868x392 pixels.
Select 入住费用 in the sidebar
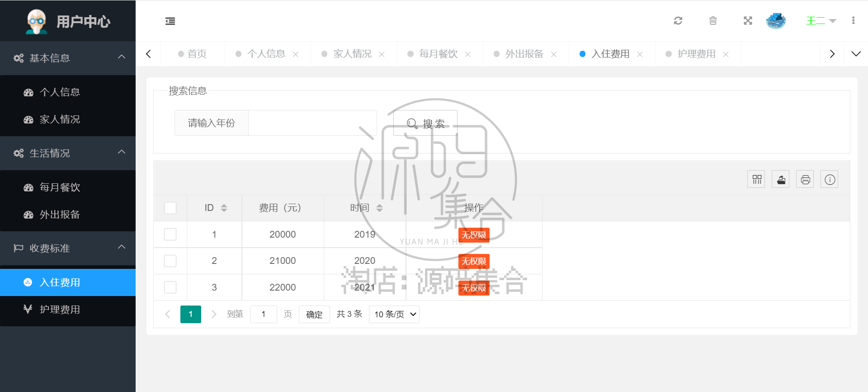(68, 282)
